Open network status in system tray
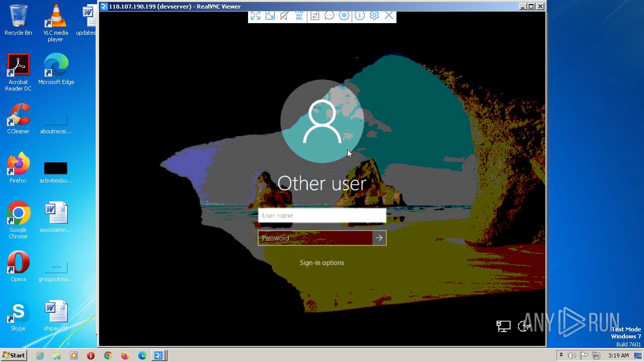Viewport: 644px width, 362px height. click(596, 355)
